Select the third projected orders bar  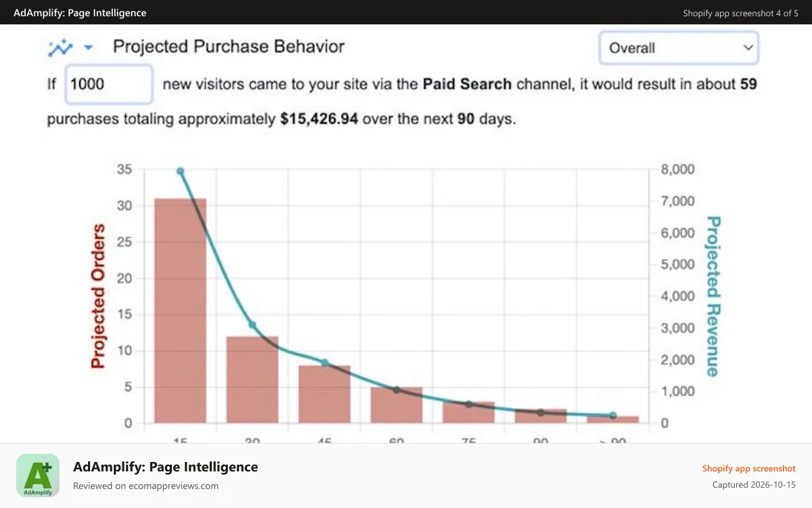point(325,394)
